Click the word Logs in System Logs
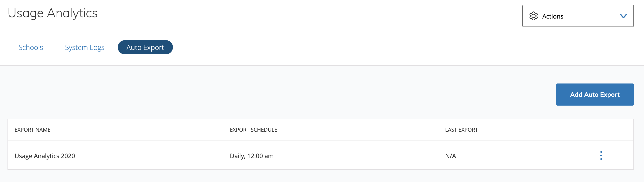 click(97, 47)
